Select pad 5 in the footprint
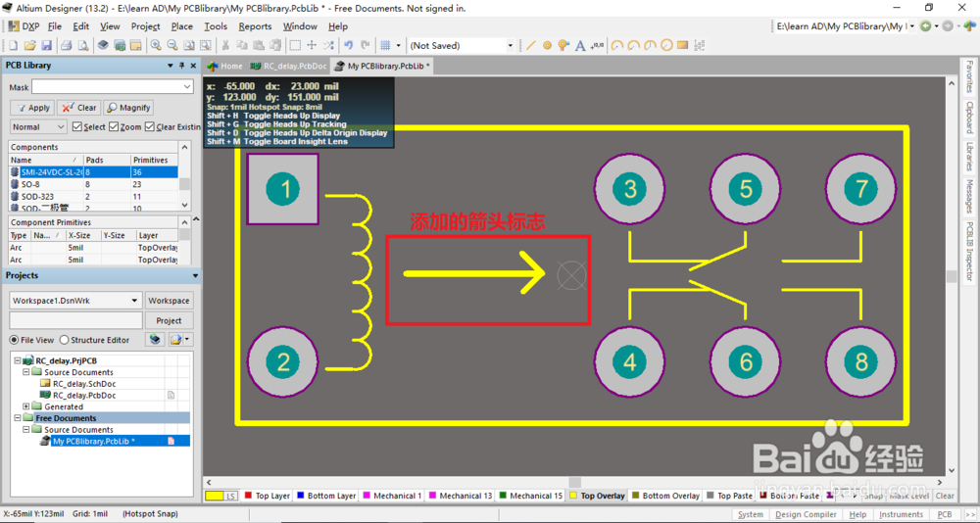 [746, 189]
